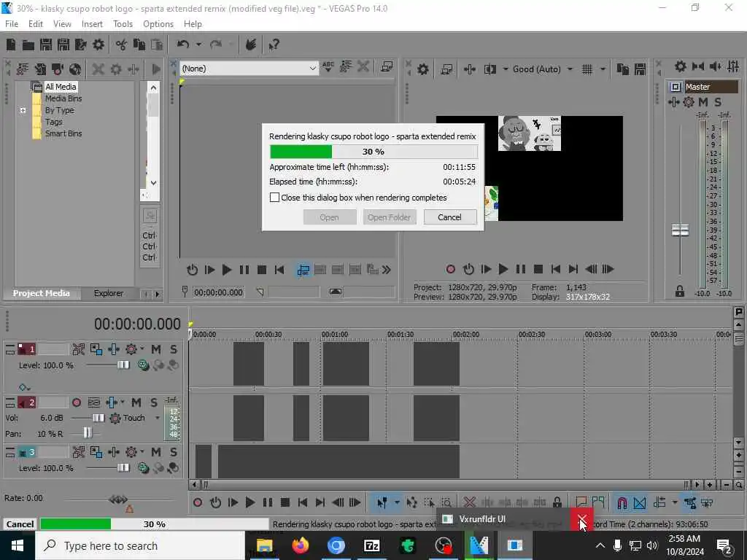Image resolution: width=747 pixels, height=560 pixels.
Task: Open the Tools menu
Action: click(123, 24)
